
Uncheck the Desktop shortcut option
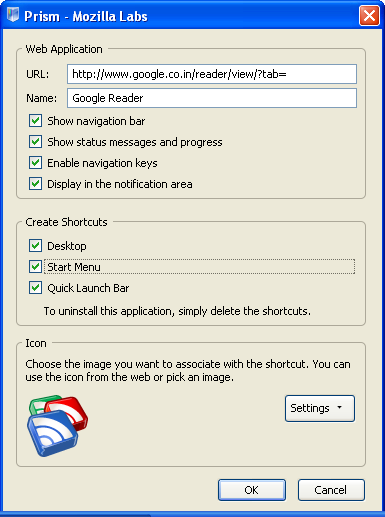35,246
